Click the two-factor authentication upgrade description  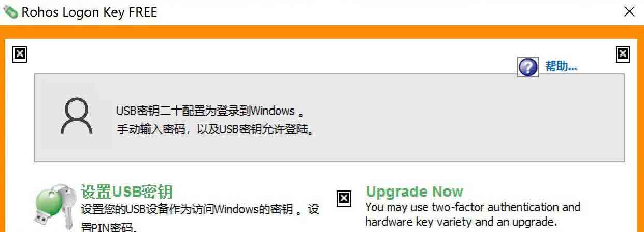473,207
